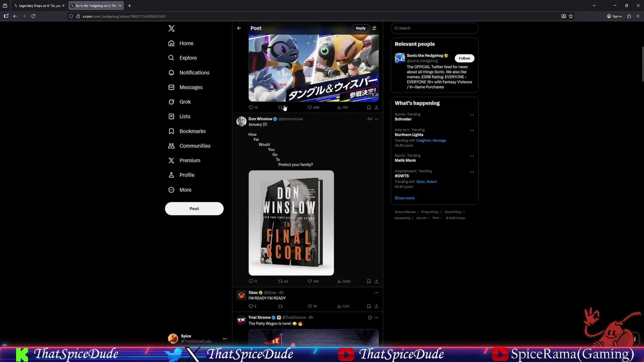Share the Xbox I'M READY post
Image resolution: width=644 pixels, height=362 pixels.
(x=376, y=306)
